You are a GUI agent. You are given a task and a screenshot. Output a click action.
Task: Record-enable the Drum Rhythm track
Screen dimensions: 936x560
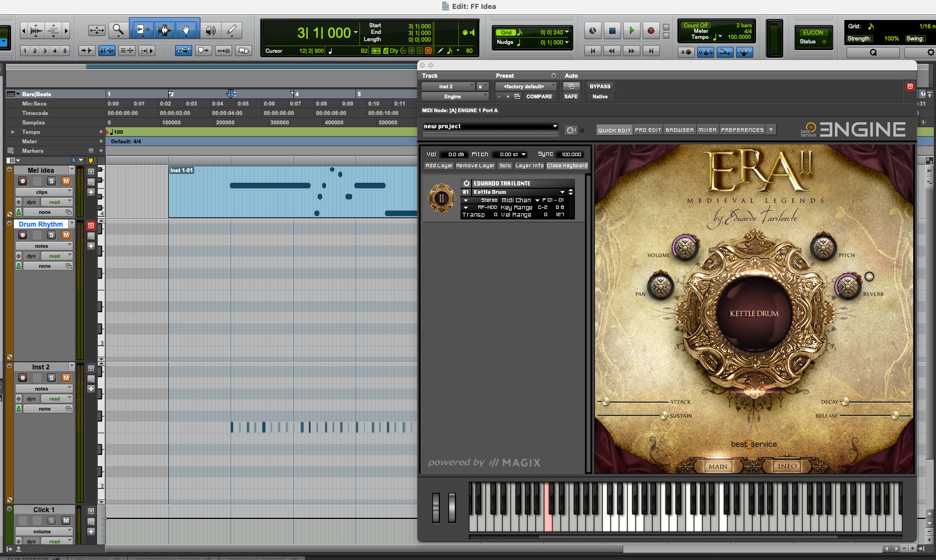pyautogui.click(x=23, y=235)
